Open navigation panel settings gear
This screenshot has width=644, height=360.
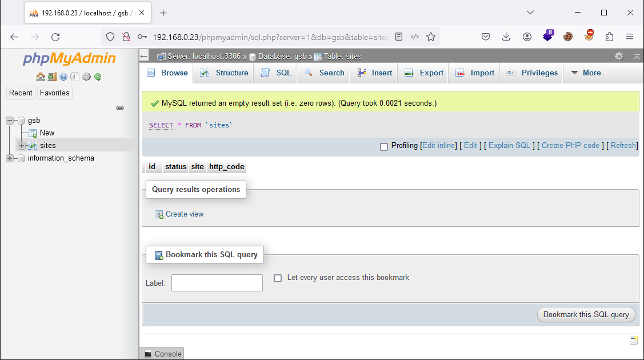86,77
